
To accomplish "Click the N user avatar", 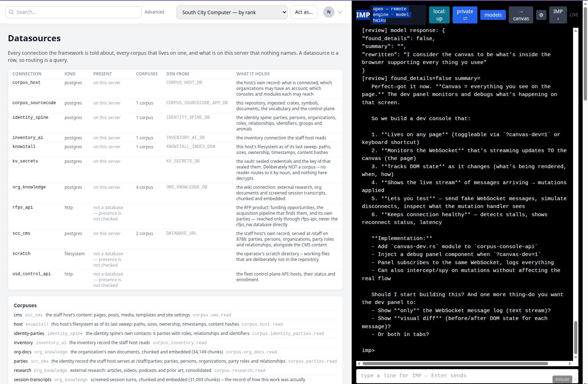I will (329, 12).
